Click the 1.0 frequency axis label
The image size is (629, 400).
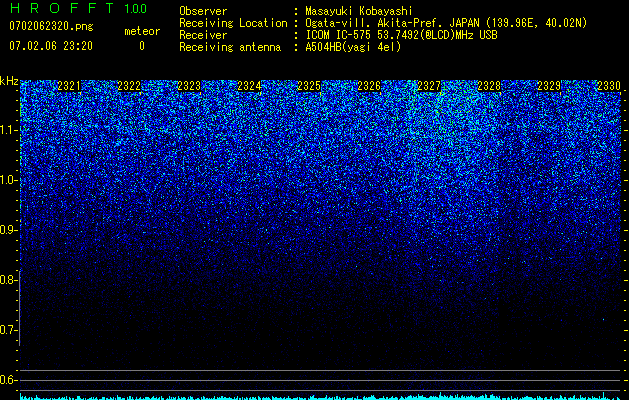[7, 180]
